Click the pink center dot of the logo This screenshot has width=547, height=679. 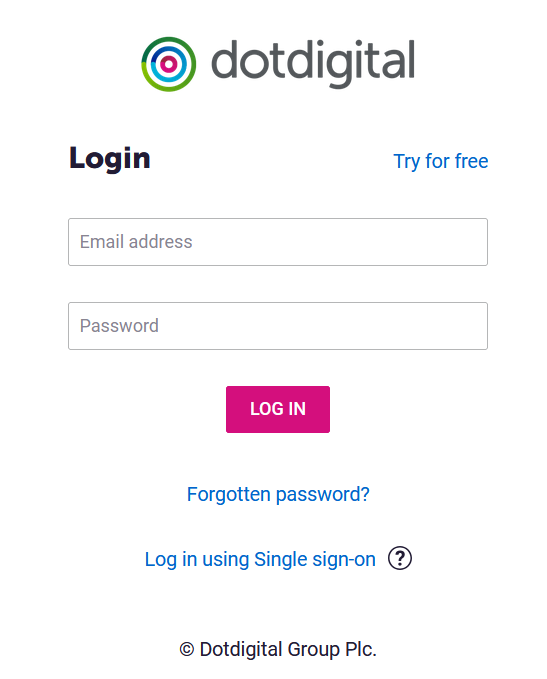pos(168,65)
